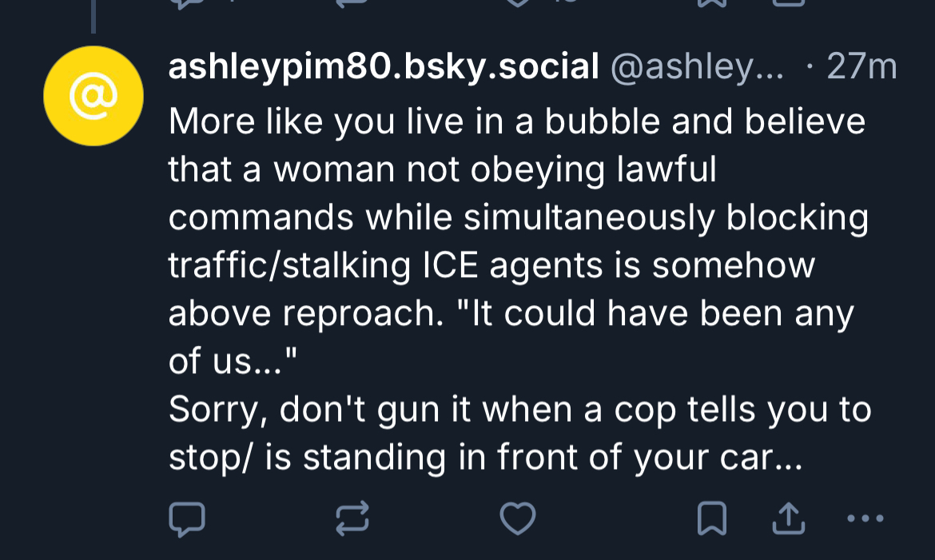This screenshot has width=935, height=560.
Task: Like ashleypim80's post with the heart
Action: tap(517, 519)
